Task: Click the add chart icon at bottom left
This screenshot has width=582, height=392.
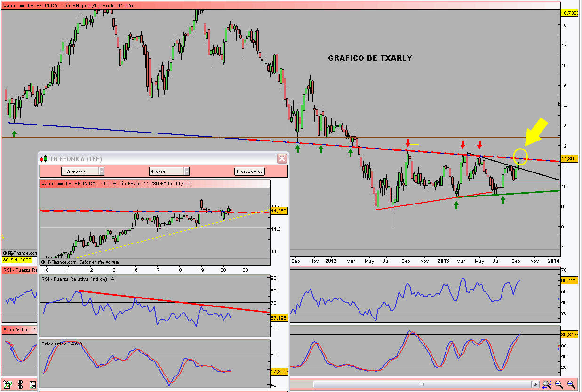Action: pyautogui.click(x=8, y=385)
